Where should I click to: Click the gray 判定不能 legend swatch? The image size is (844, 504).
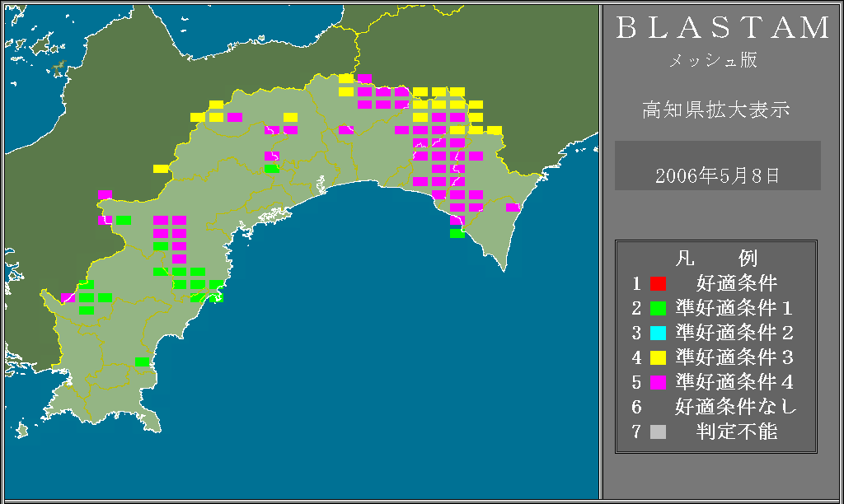tap(658, 432)
